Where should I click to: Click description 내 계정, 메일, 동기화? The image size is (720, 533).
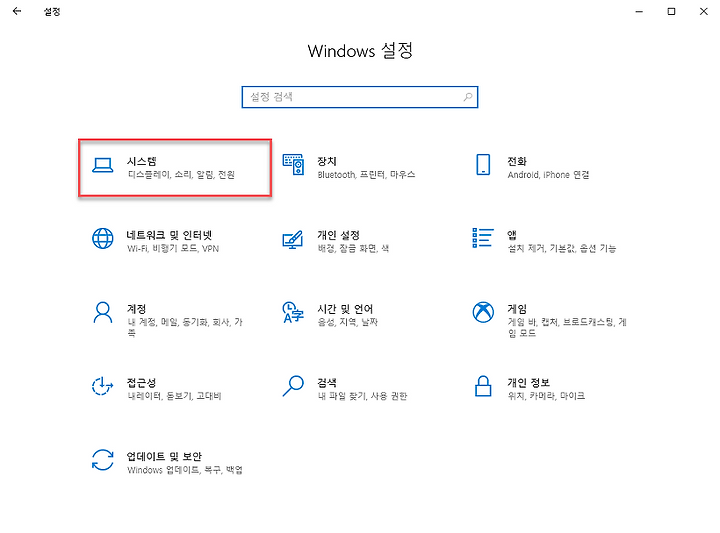(185, 327)
